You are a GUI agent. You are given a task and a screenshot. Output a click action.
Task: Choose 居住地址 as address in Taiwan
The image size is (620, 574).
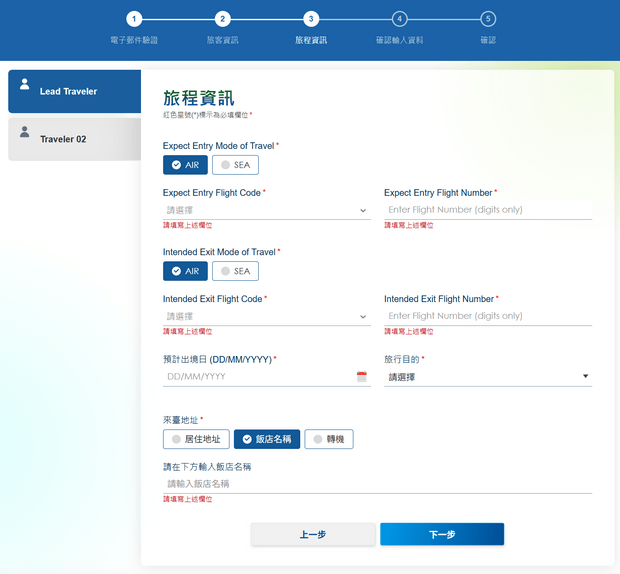pyautogui.click(x=197, y=439)
